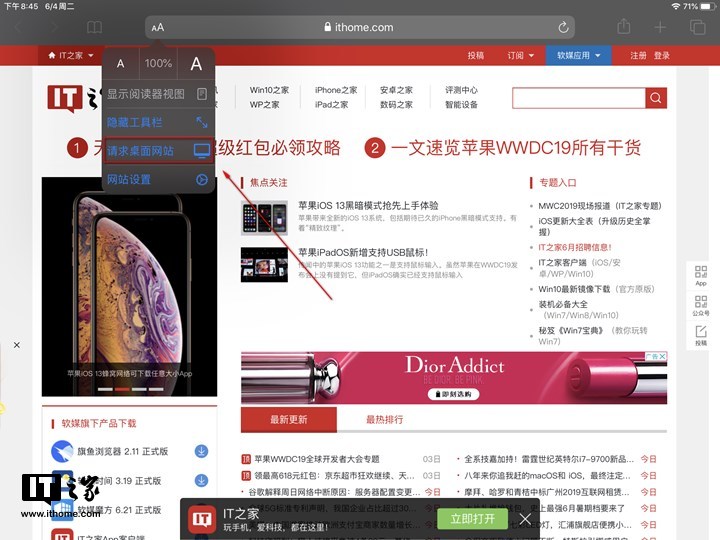Expand the 订阅 dropdown
720x540 pixels.
[x=520, y=56]
